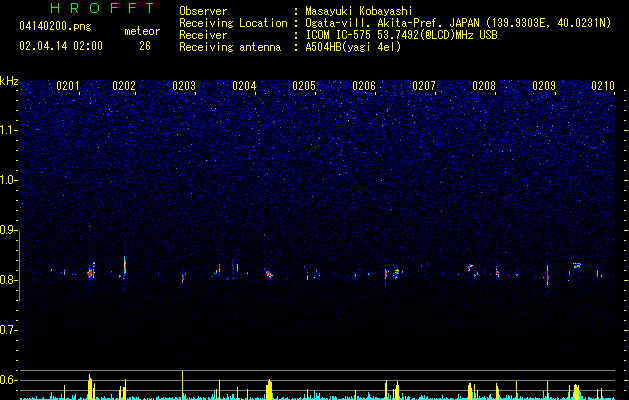Click the kHz axis unit label
629x400 pixels.
point(9,81)
